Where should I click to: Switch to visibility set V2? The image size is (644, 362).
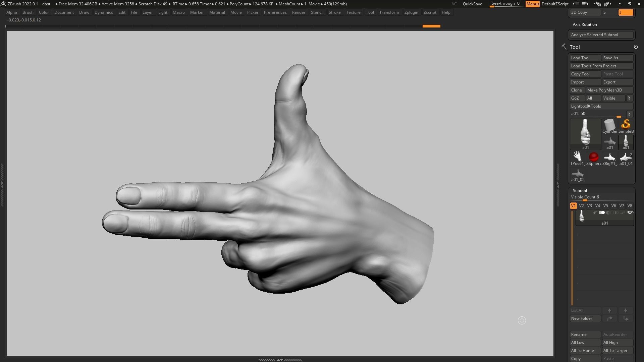(581, 206)
